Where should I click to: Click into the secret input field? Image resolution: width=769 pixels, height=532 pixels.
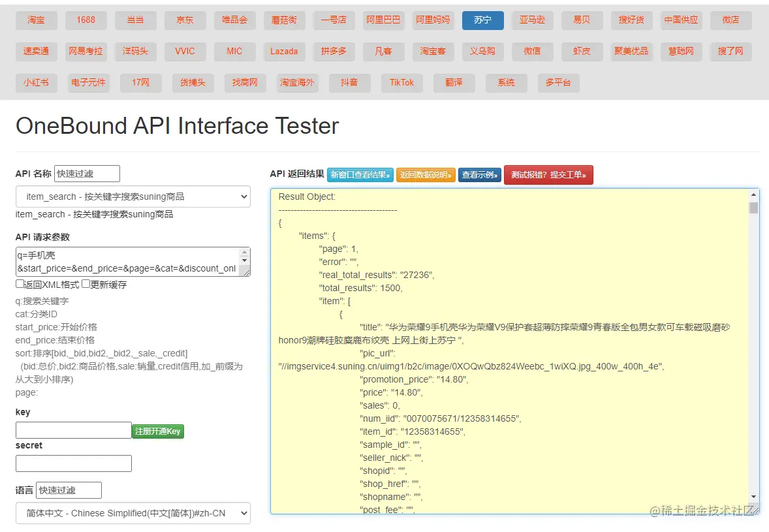coord(74,463)
